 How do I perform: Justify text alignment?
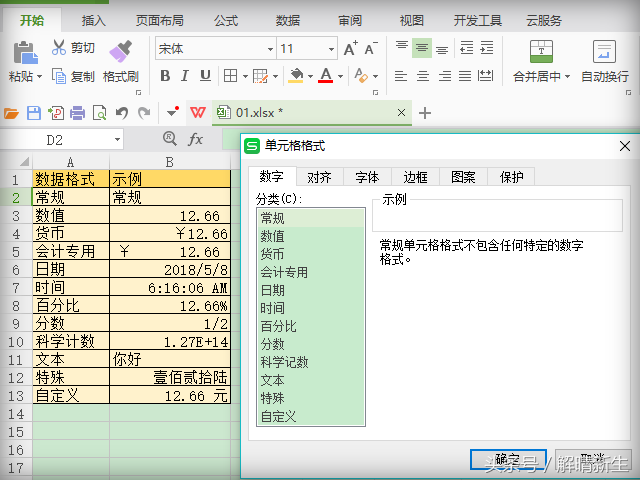pos(465,76)
